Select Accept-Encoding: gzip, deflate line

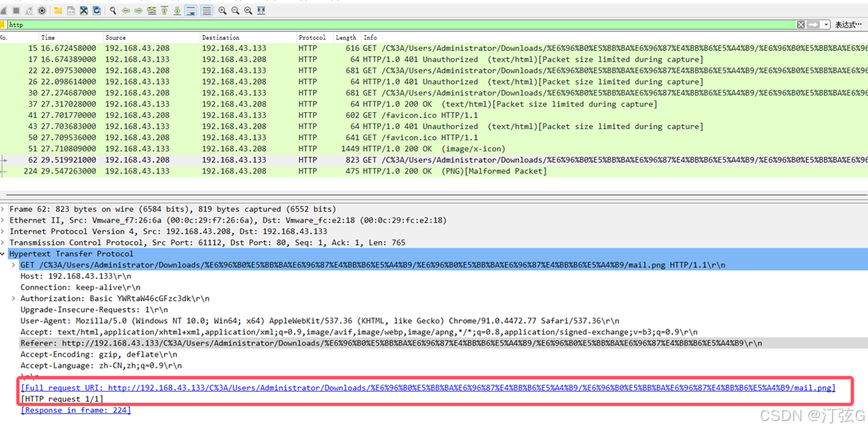99,354
